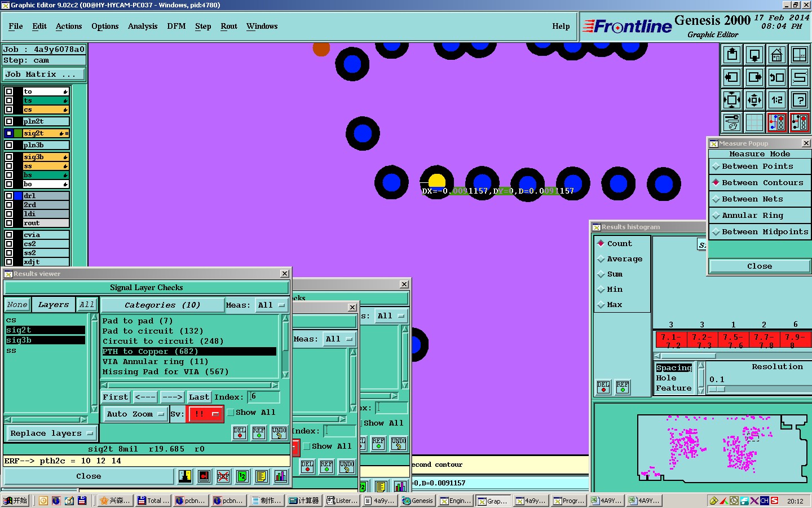Open Meas: All dropdown in second window
Image resolution: width=812 pixels, height=508 pixels.
click(338, 339)
